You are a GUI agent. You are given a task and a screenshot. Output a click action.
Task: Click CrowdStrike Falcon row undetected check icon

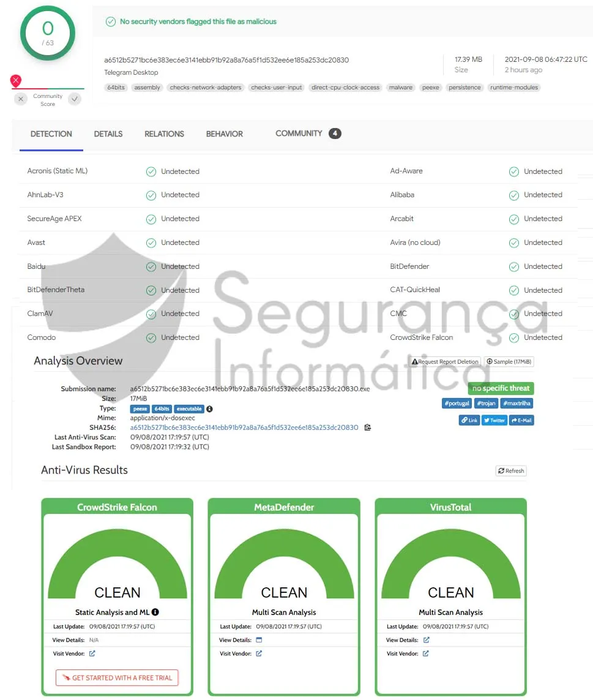tap(514, 337)
